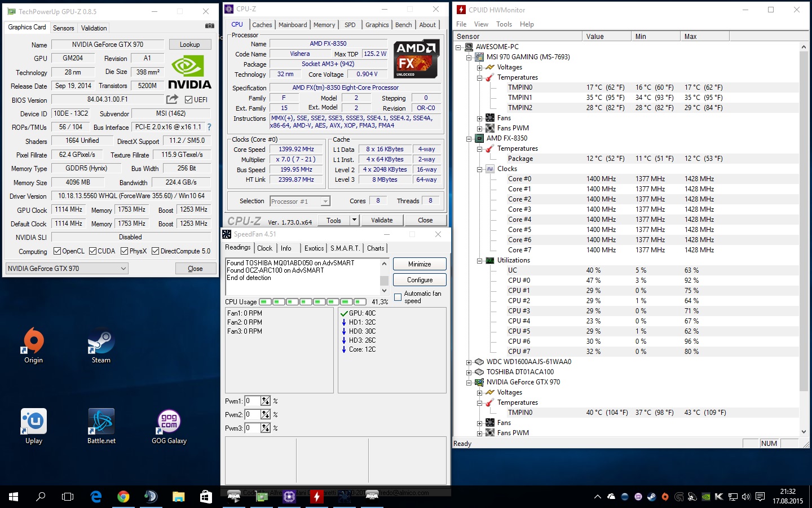Click the Pwm1 value spinner arrows

pyautogui.click(x=266, y=401)
